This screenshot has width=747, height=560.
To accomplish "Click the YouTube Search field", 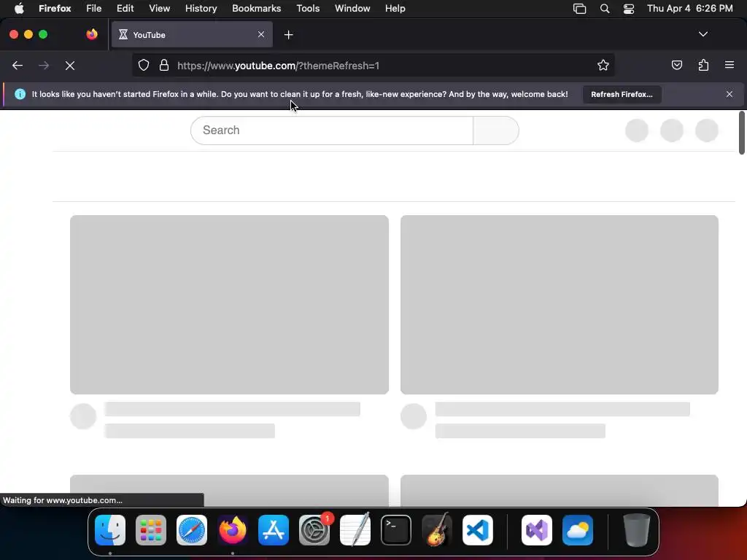I will 332,131.
